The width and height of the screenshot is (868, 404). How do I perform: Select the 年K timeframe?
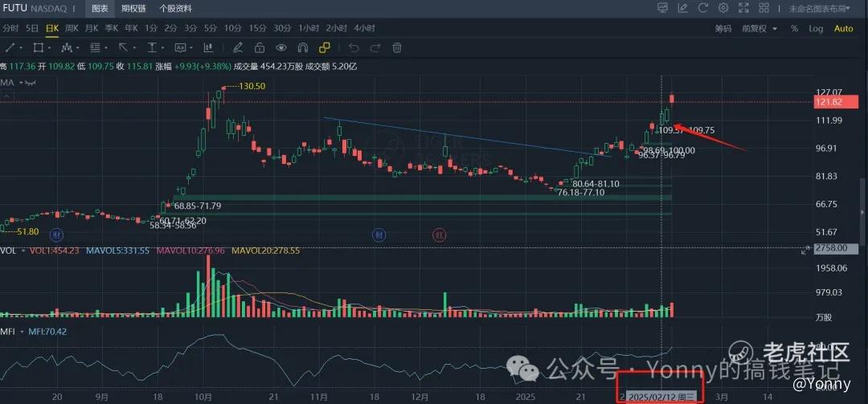131,28
